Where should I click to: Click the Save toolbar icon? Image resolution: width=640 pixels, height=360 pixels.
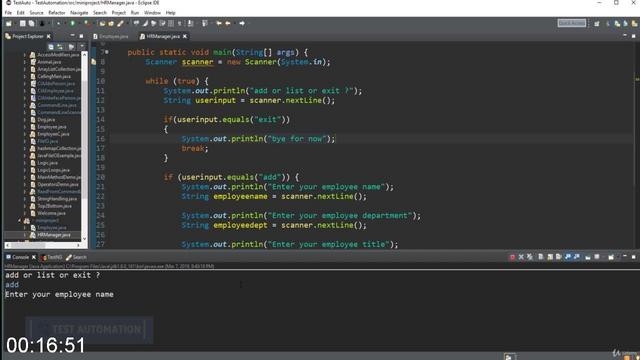(x=22, y=24)
